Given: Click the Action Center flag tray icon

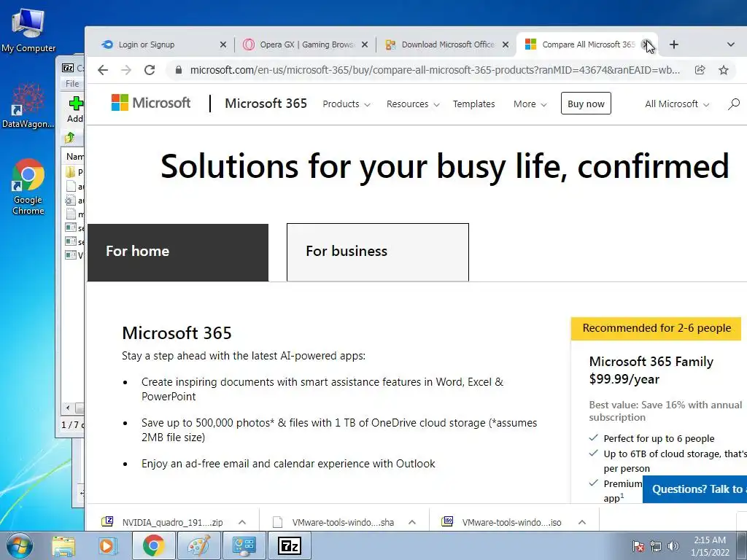Looking at the screenshot, I should (x=638, y=546).
